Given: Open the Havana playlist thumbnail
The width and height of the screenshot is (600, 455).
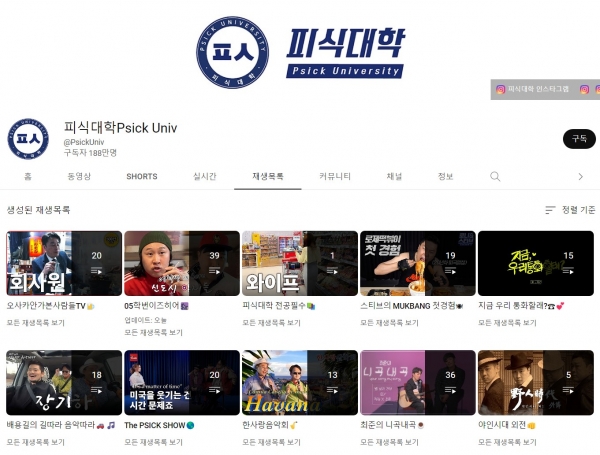Looking at the screenshot, I should coord(300,383).
